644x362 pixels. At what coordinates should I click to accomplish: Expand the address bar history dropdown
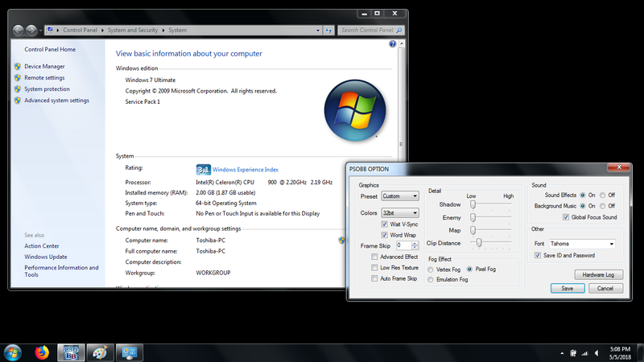click(318, 30)
